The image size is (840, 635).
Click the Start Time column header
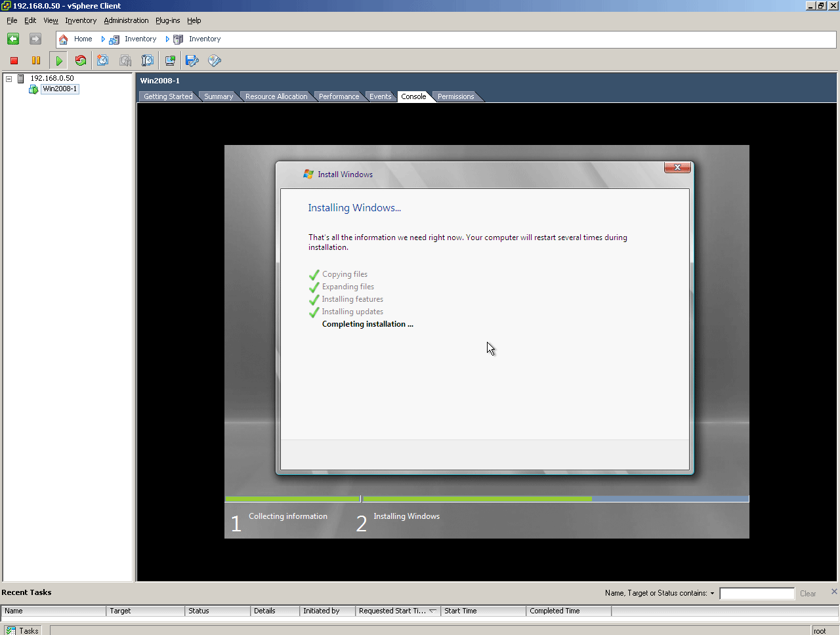click(x=484, y=611)
